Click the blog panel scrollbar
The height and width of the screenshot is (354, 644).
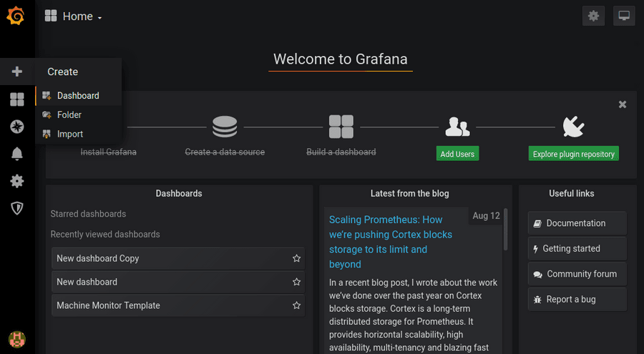(x=506, y=230)
